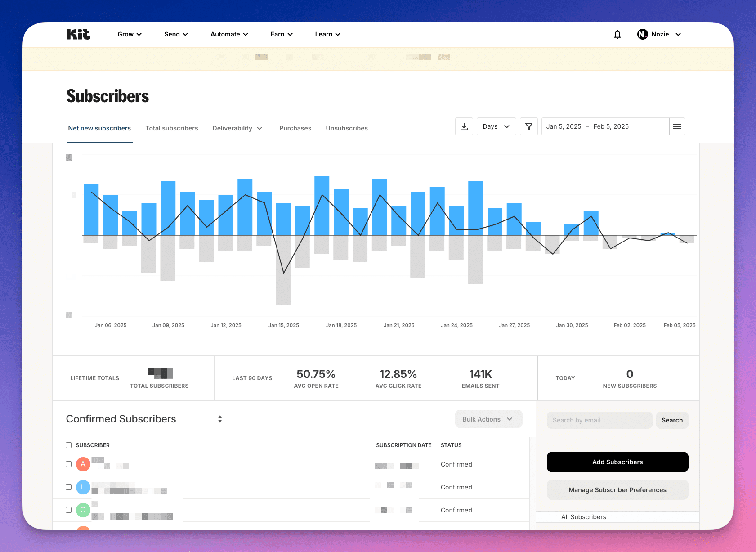Click subscriber avatar letter L
Viewport: 756px width, 552px height.
coord(83,487)
